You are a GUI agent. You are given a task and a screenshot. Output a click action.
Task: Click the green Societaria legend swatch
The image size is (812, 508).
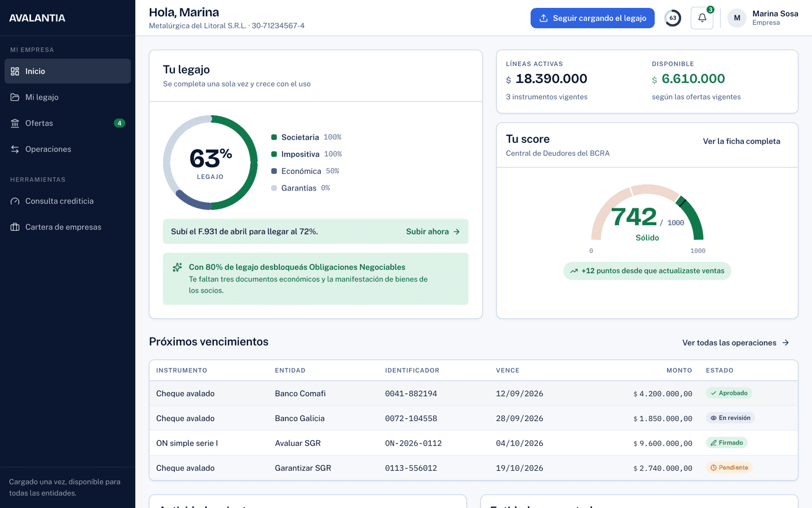[x=274, y=137]
